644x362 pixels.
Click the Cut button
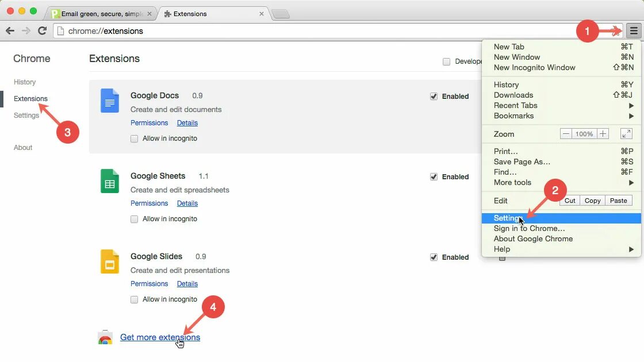pyautogui.click(x=570, y=201)
